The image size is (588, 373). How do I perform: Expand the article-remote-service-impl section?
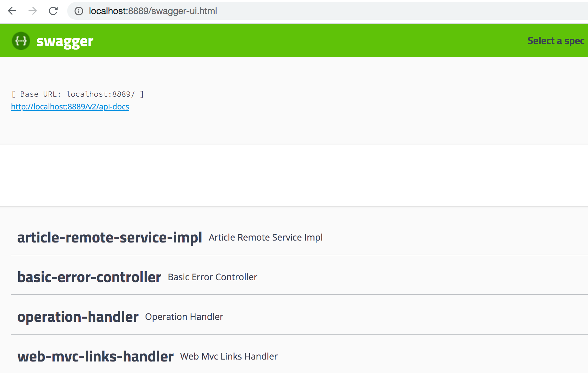coord(109,237)
